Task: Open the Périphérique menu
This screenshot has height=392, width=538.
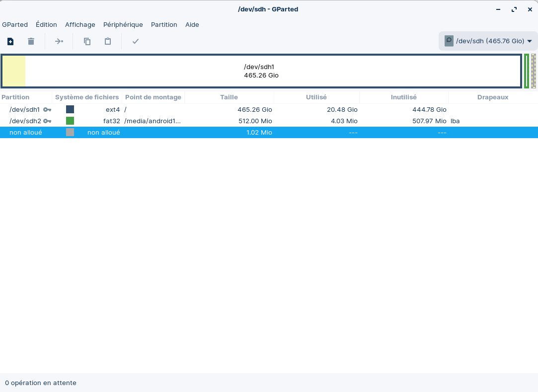Action: pos(123,25)
